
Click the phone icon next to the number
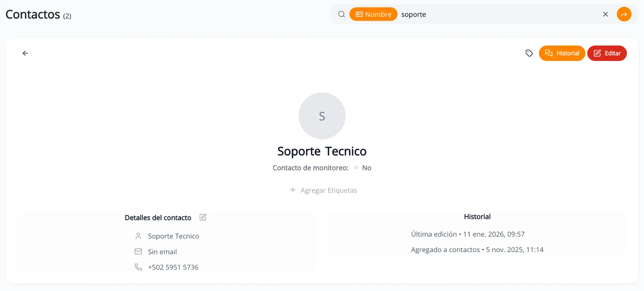(138, 267)
